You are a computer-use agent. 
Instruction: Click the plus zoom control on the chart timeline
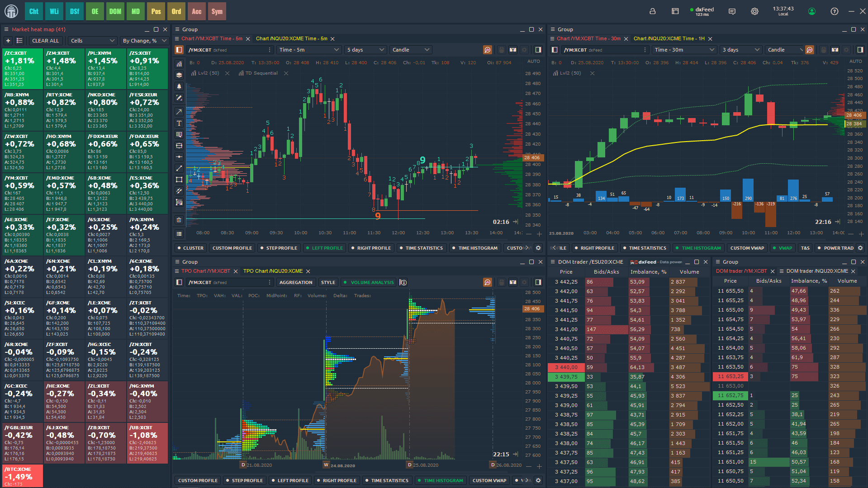pos(539,234)
